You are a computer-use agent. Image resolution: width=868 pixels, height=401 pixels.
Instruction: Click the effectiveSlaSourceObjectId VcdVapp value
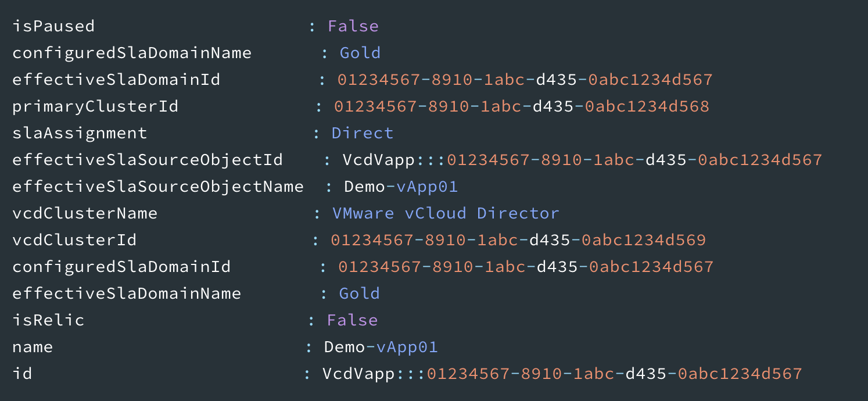(x=582, y=160)
